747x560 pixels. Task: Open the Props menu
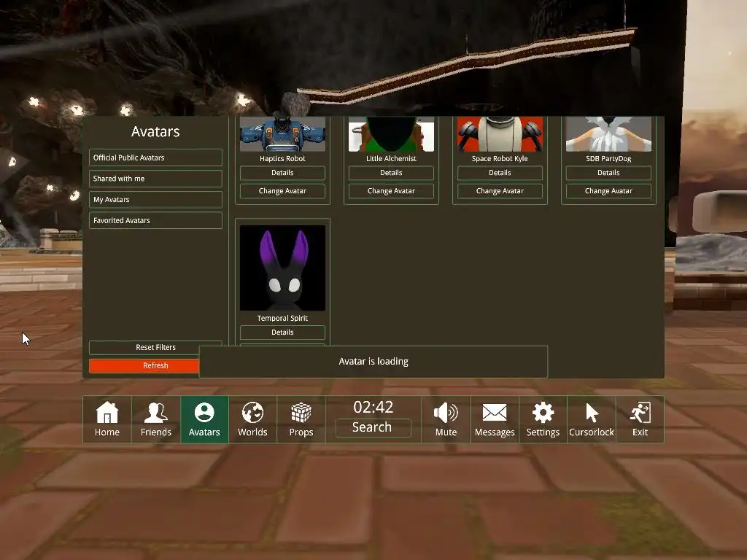click(x=301, y=419)
